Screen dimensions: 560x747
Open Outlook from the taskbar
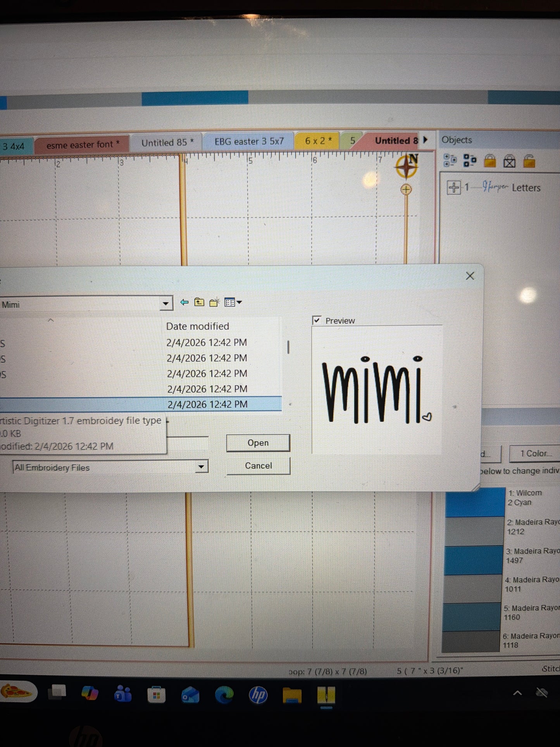point(190,695)
